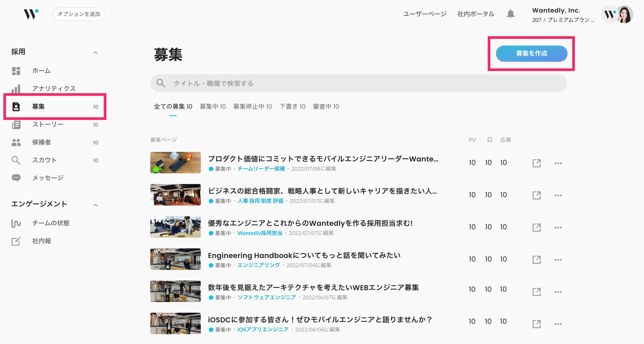This screenshot has width=644, height=344.
Task: Open external link for 数年後を見据えた posting
Action: 536,292
